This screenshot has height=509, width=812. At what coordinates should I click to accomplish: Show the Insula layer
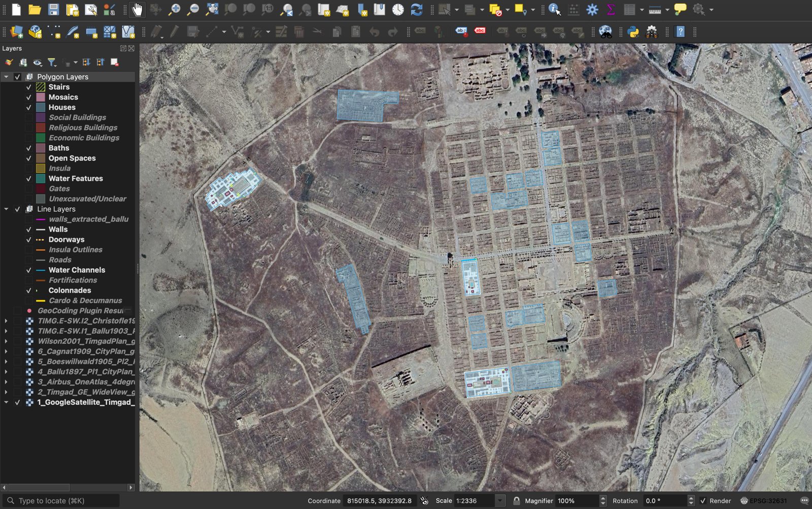[29, 168]
